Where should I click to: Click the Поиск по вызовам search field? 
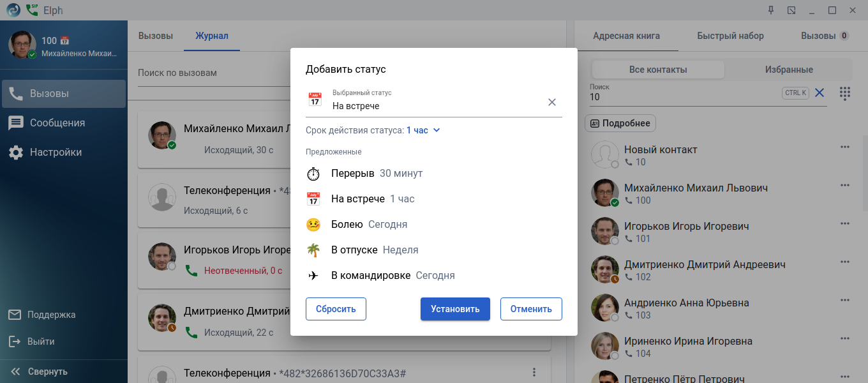(x=214, y=73)
